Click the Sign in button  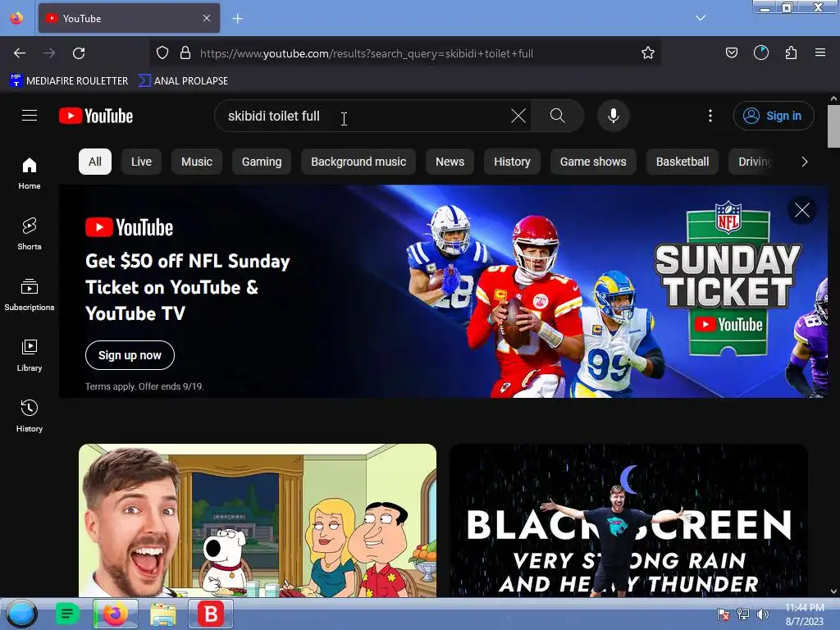click(x=774, y=116)
